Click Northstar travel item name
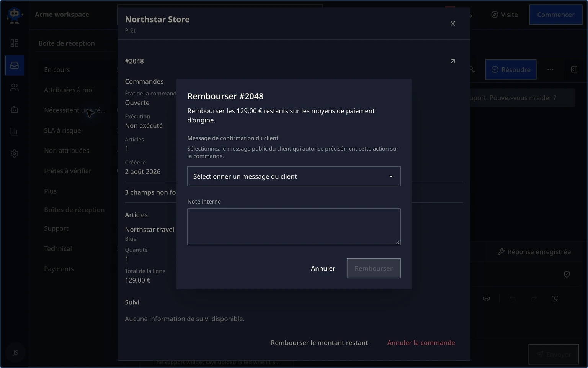 (149, 230)
